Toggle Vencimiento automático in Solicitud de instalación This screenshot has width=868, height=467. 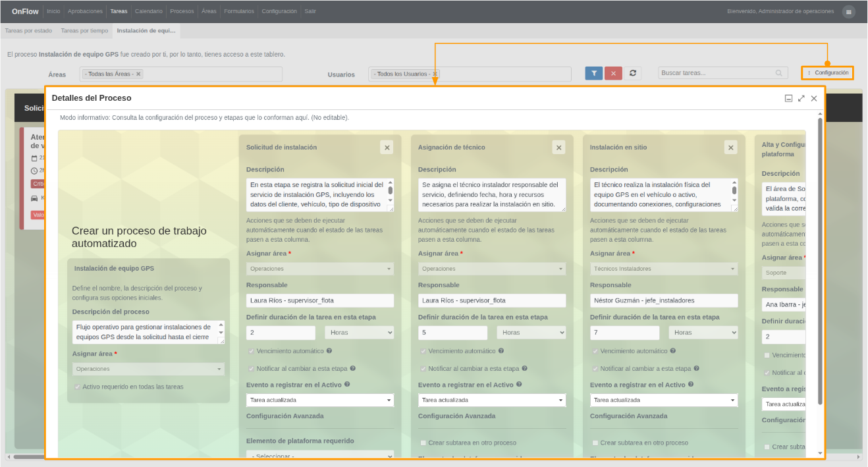[x=252, y=351]
